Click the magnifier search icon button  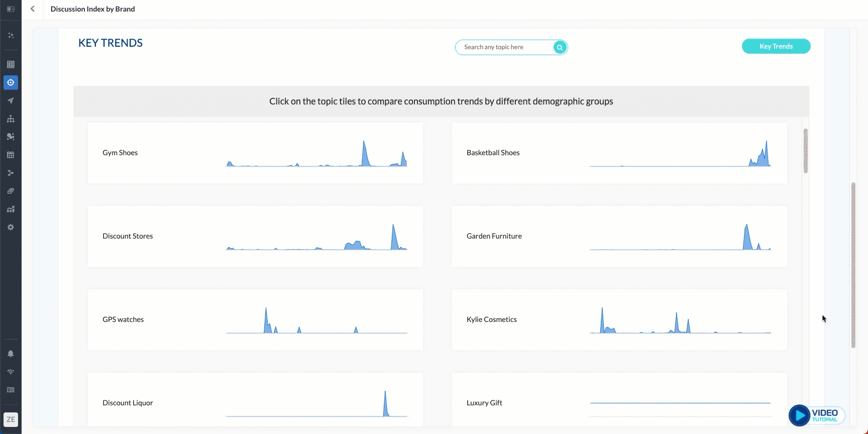560,47
